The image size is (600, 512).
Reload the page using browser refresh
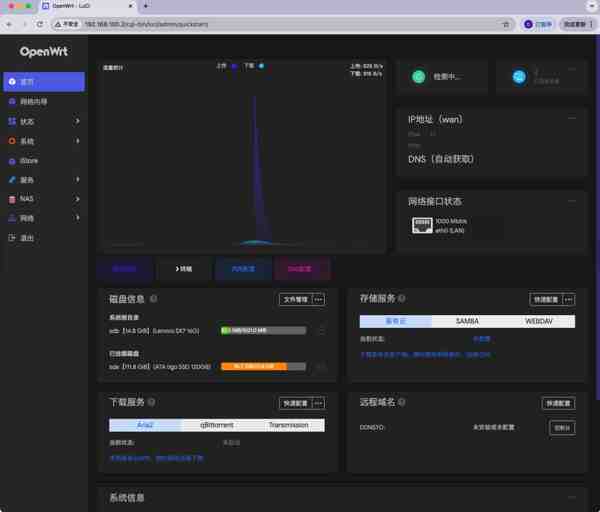coord(40,24)
